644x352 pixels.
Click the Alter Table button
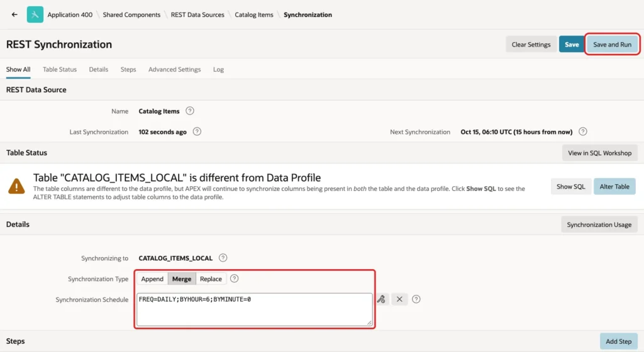point(614,186)
